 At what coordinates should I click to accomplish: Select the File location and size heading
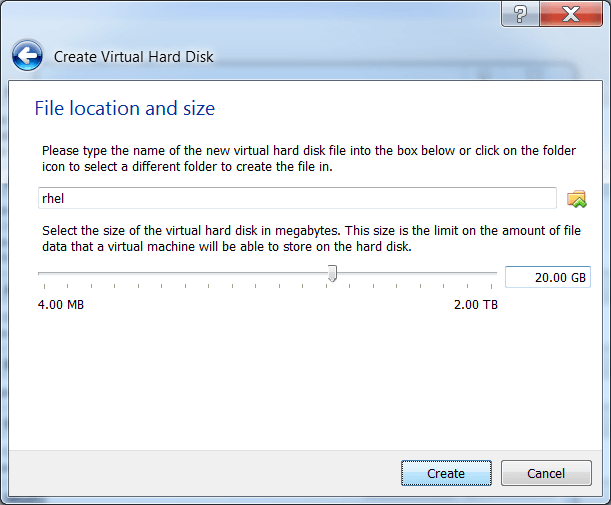pos(125,108)
